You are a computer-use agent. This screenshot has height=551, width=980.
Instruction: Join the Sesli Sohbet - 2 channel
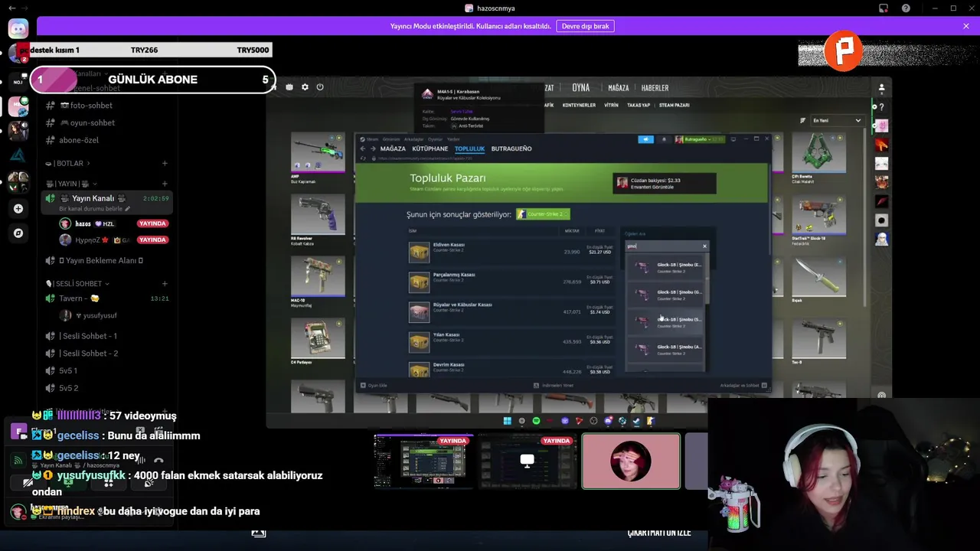point(107,354)
